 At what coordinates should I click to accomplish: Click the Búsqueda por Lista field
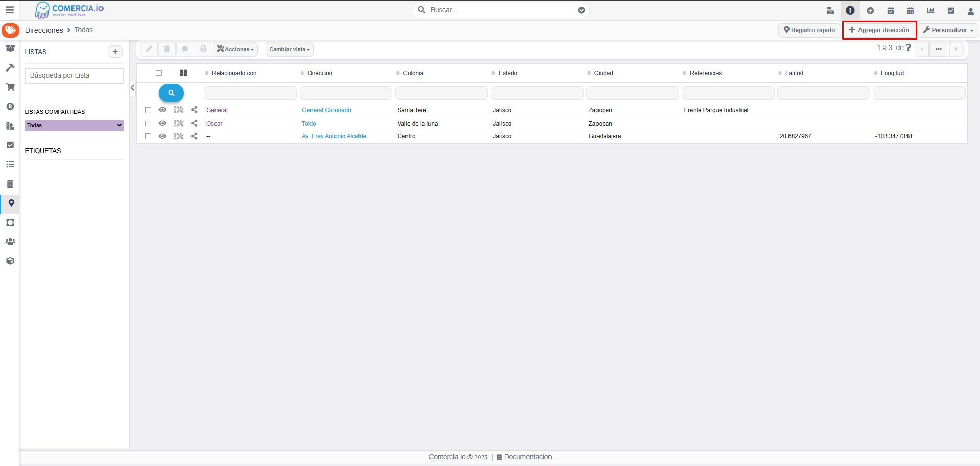(74, 76)
